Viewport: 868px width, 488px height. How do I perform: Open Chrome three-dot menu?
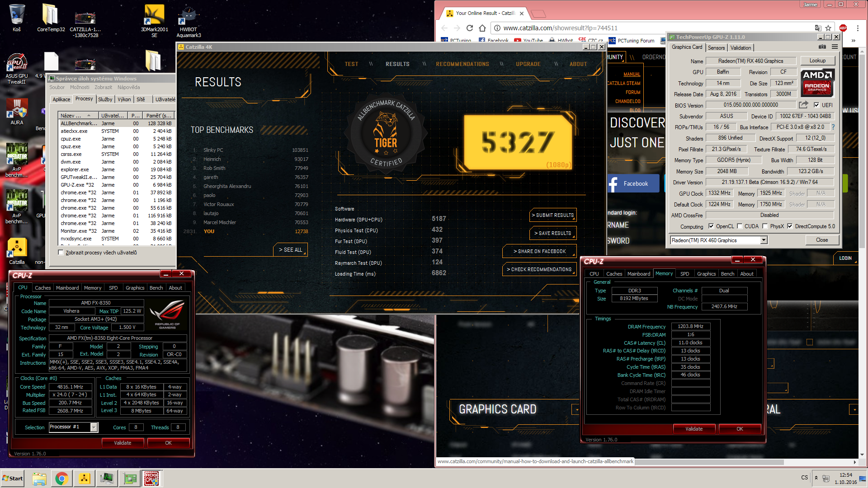tap(858, 28)
